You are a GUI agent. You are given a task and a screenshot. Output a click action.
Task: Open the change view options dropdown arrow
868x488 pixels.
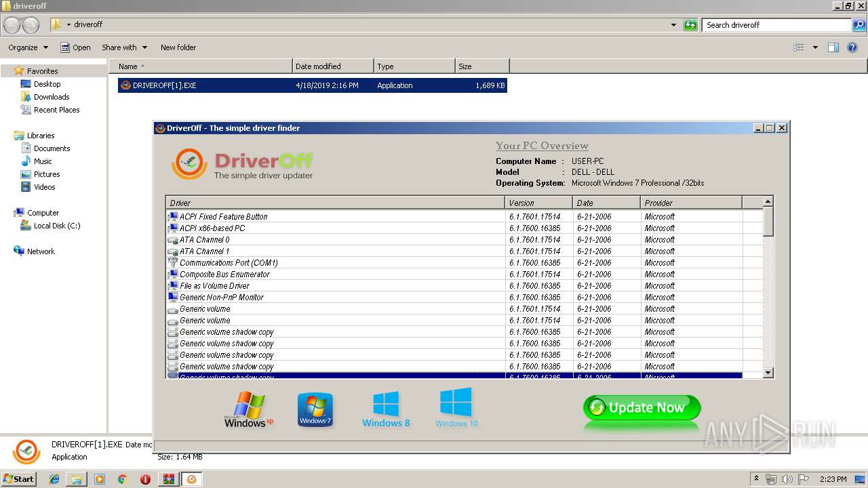coord(815,47)
